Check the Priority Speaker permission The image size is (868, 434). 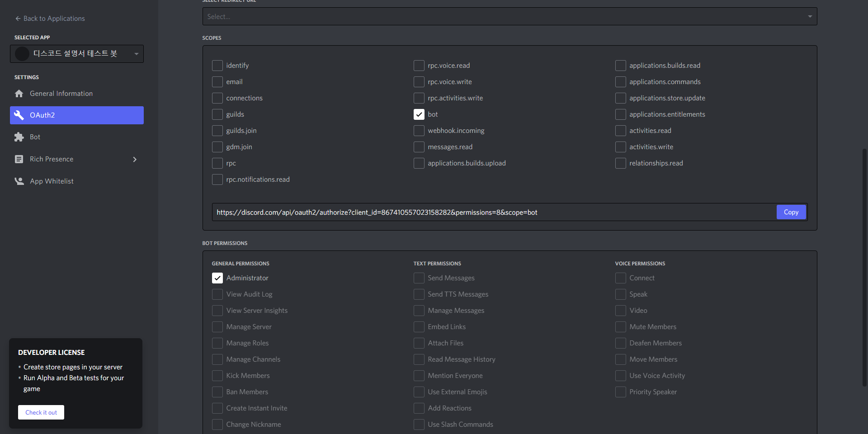pyautogui.click(x=621, y=392)
